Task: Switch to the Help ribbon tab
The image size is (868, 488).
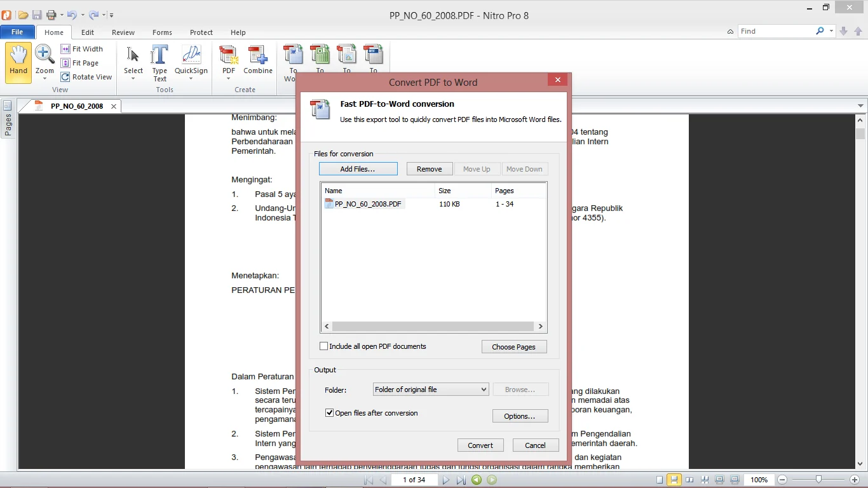Action: point(238,32)
